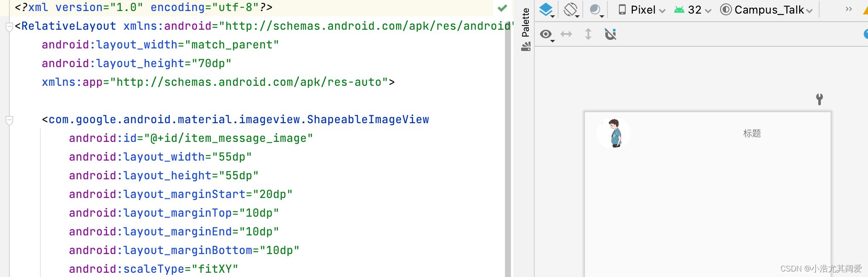868x277 pixels.
Task: Click the layout_marginStart="20dp" line
Action: (x=181, y=194)
